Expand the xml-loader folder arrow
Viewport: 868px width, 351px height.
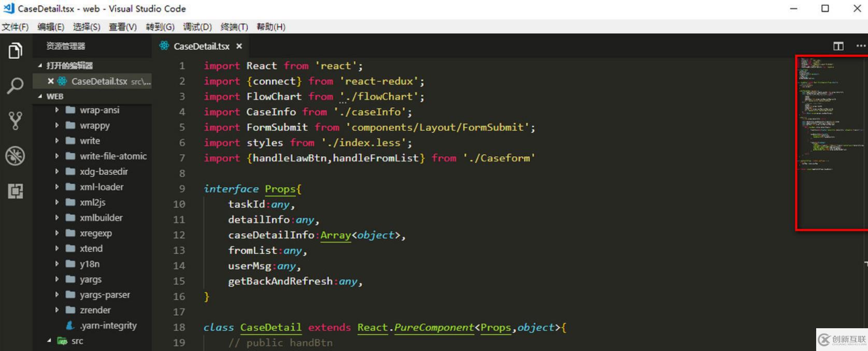(x=57, y=187)
